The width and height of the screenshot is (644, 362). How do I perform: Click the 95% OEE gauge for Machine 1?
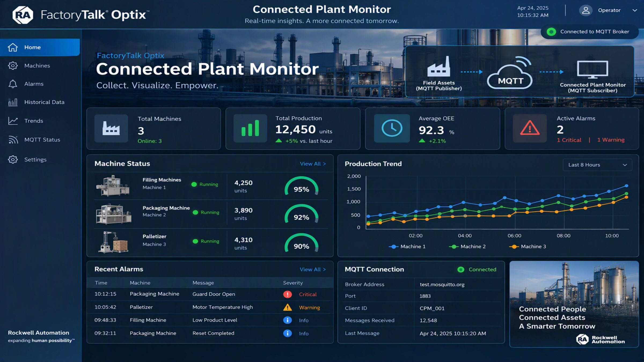301,186
